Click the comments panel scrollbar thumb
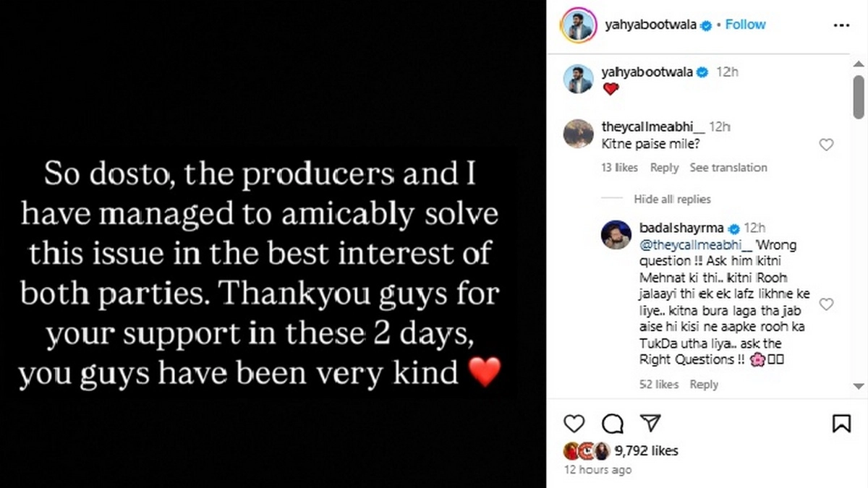This screenshot has height=488, width=868. 859,94
